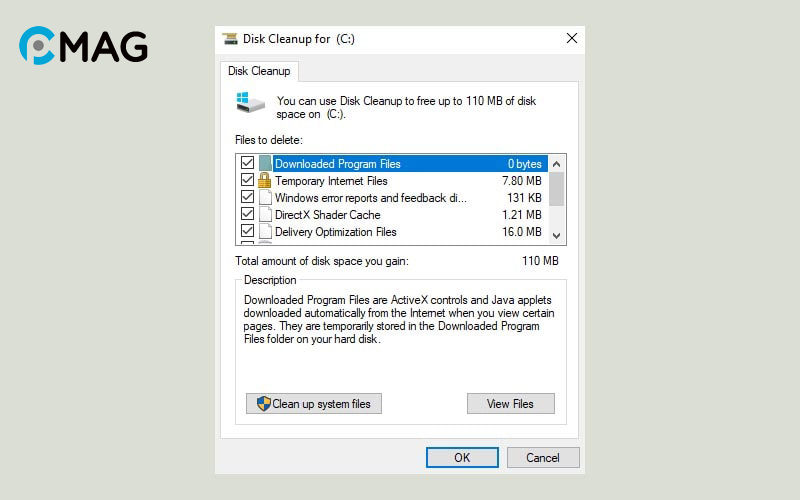Viewport: 800px width, 500px height.
Task: Click the drive icon beside the free space message
Action: (250, 101)
